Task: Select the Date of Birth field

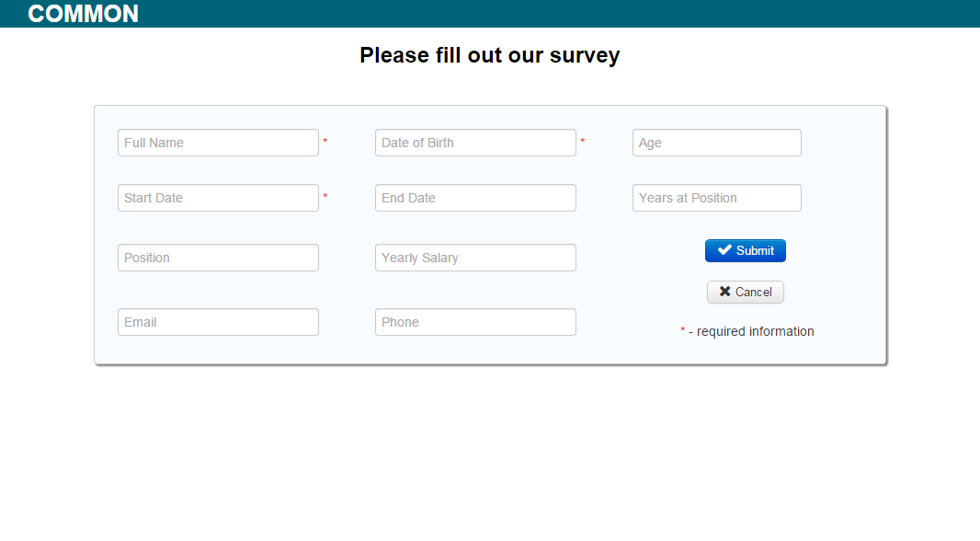Action: tap(475, 143)
